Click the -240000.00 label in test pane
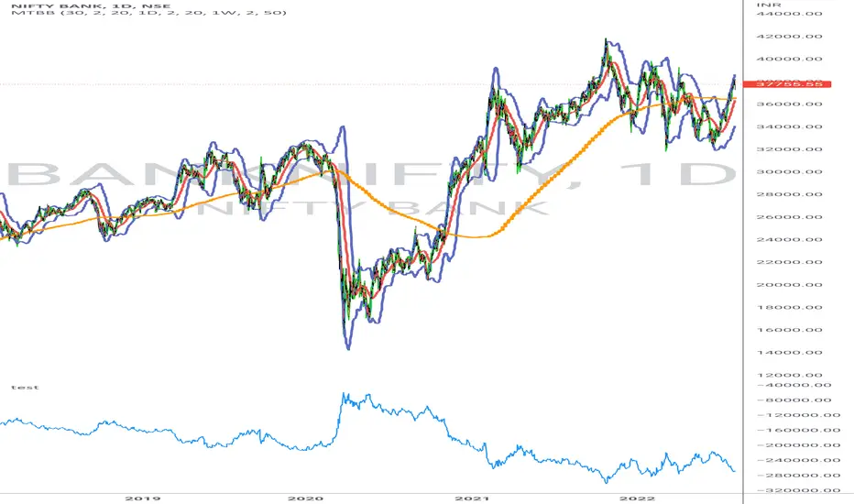Viewport: 854px width, 504px height. click(798, 460)
